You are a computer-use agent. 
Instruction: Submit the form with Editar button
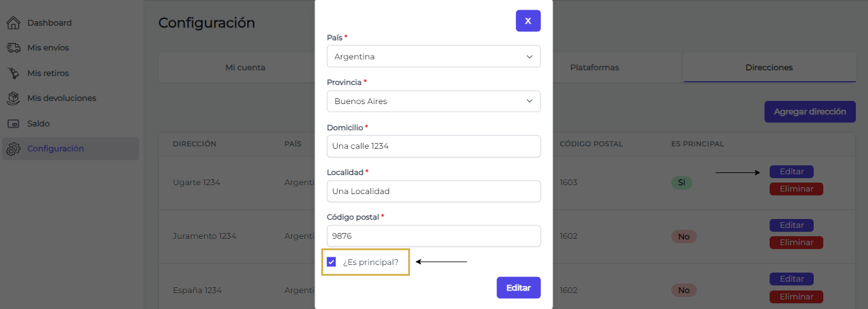[519, 287]
